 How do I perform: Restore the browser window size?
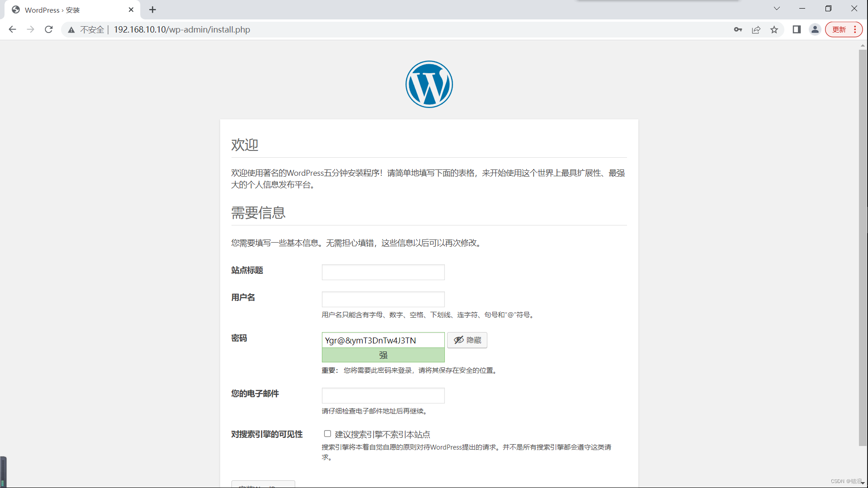pos(828,9)
